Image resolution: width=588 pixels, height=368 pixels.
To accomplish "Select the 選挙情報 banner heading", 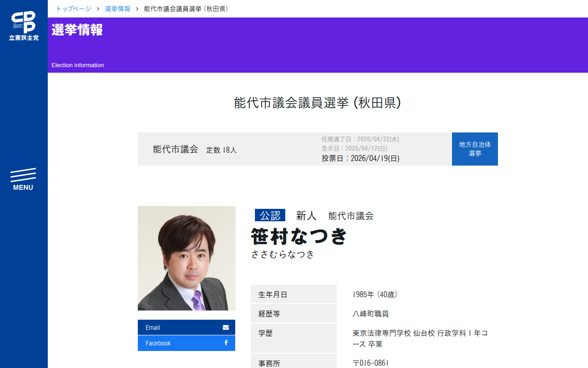I will 77,29.
